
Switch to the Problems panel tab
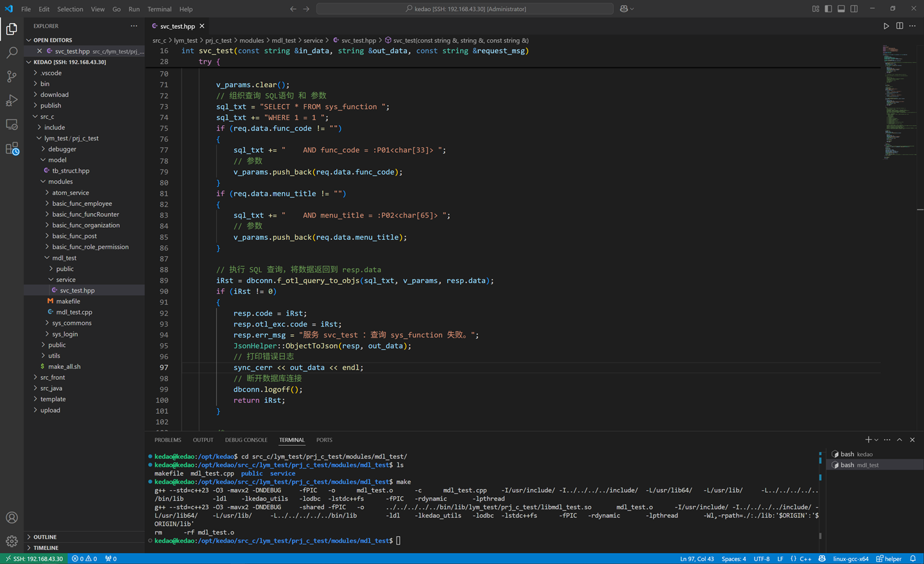click(167, 440)
